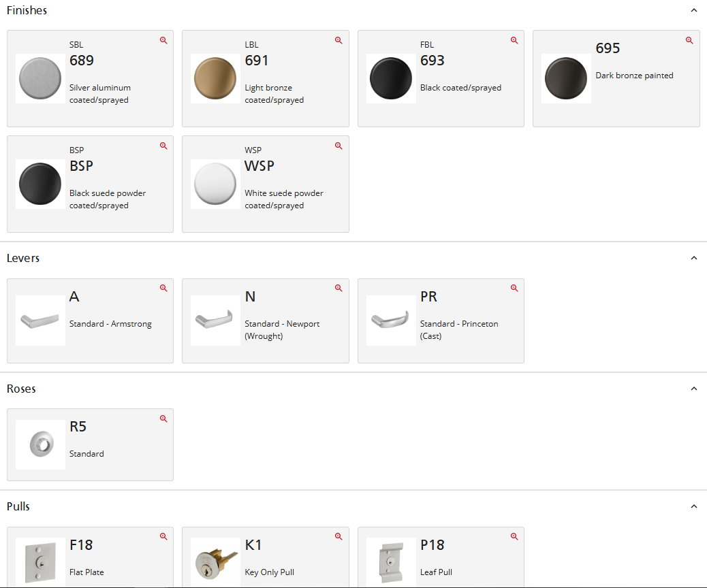Zoom the R5 Standard rose image

pos(163,419)
